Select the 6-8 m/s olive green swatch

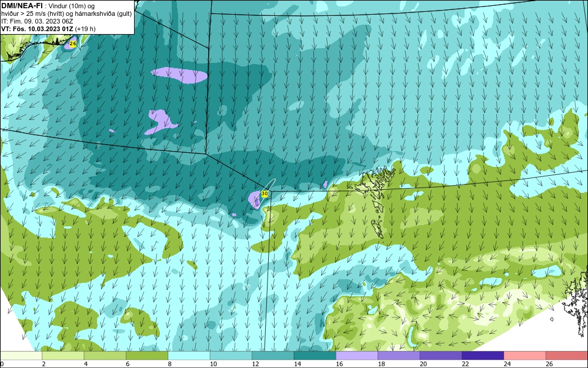tap(147, 356)
